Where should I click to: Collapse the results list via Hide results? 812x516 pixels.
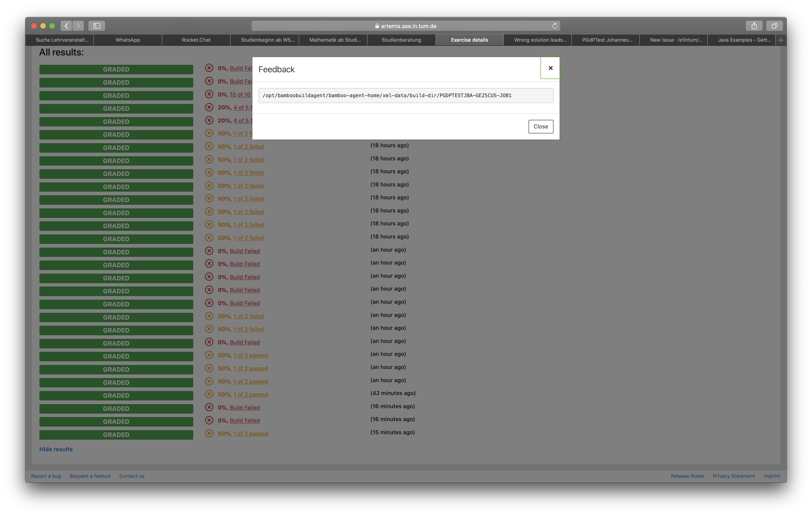[x=56, y=449]
